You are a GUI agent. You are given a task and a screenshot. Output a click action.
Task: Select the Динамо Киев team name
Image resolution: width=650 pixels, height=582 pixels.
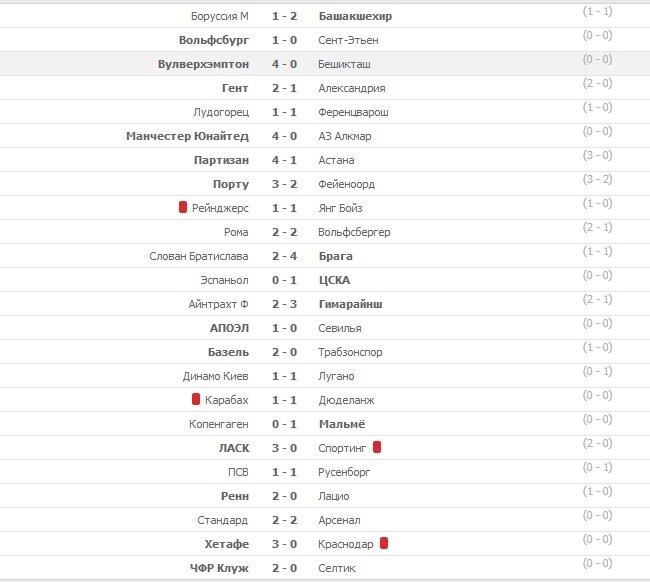pyautogui.click(x=216, y=376)
